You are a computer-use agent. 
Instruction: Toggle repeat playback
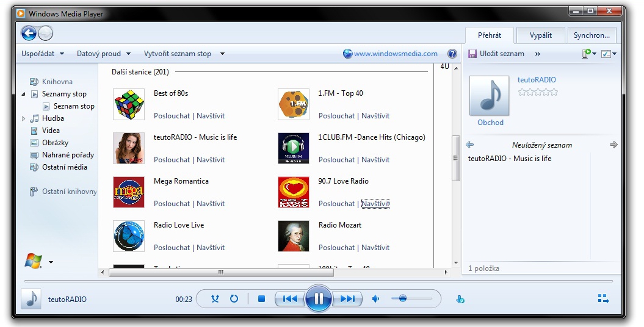click(234, 299)
